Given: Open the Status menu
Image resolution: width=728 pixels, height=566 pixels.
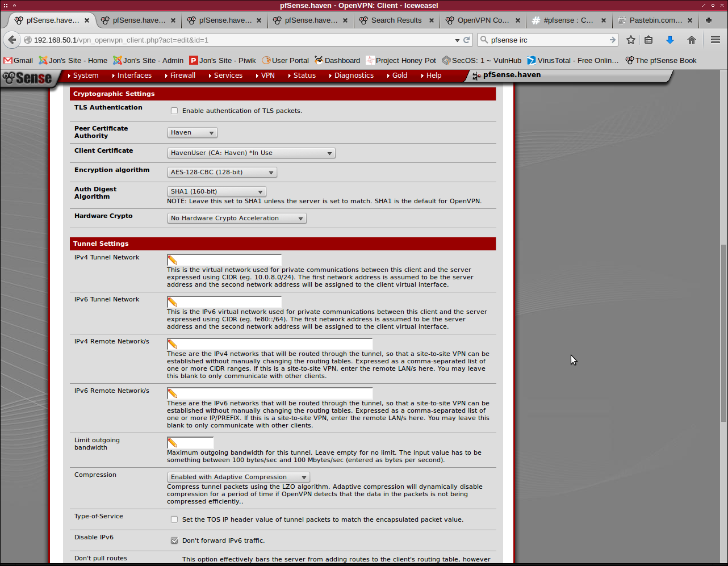Looking at the screenshot, I should [302, 76].
